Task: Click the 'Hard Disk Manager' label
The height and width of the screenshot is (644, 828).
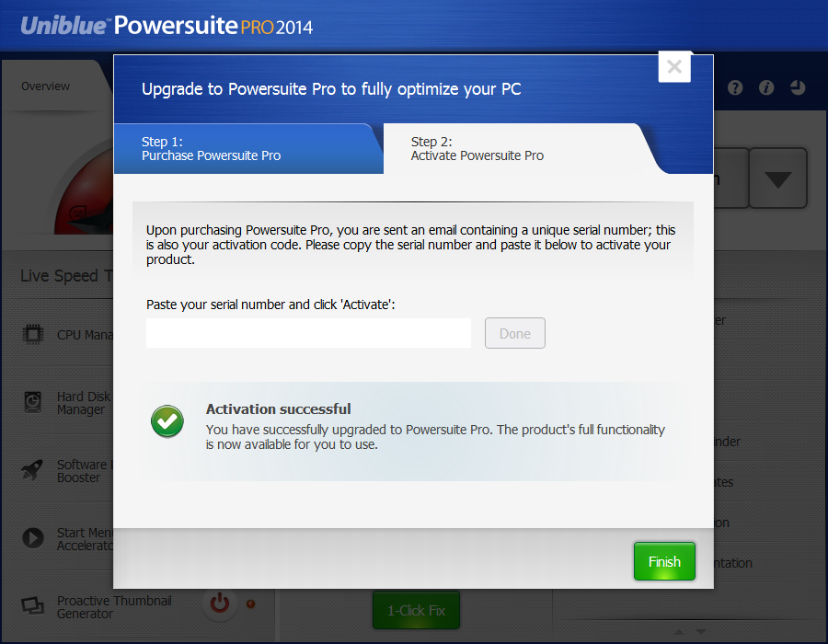Action: (x=84, y=403)
